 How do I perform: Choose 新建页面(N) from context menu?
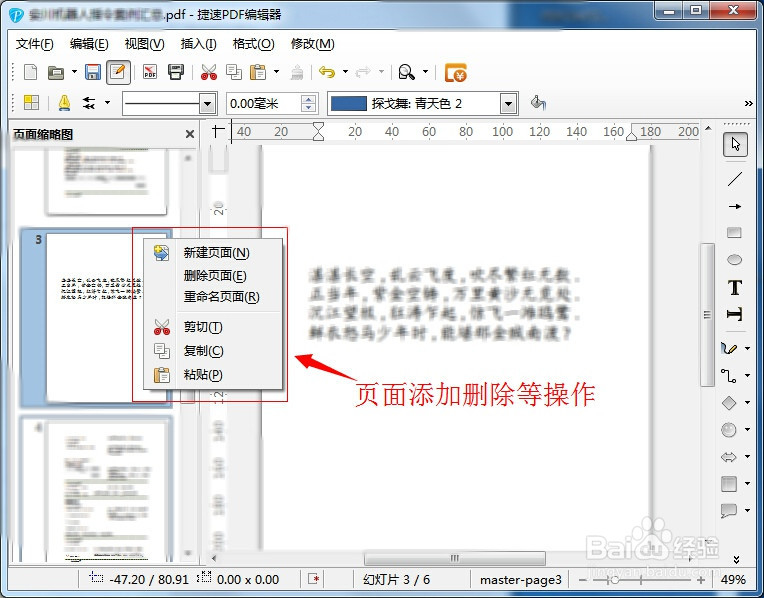pyautogui.click(x=213, y=252)
